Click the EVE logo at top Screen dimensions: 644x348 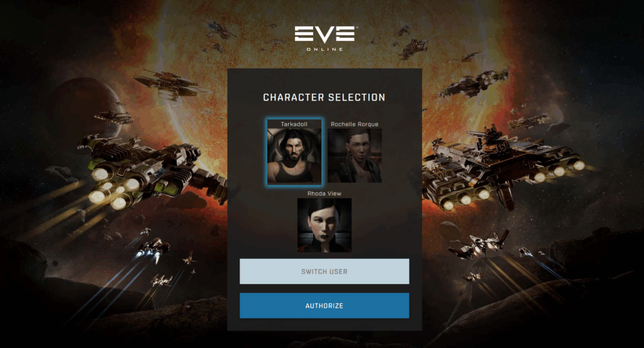pyautogui.click(x=325, y=35)
